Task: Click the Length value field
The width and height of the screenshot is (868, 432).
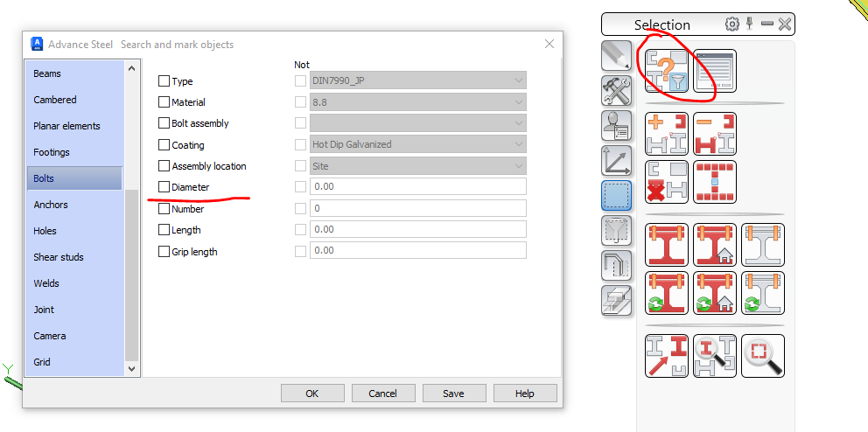Action: click(x=418, y=229)
